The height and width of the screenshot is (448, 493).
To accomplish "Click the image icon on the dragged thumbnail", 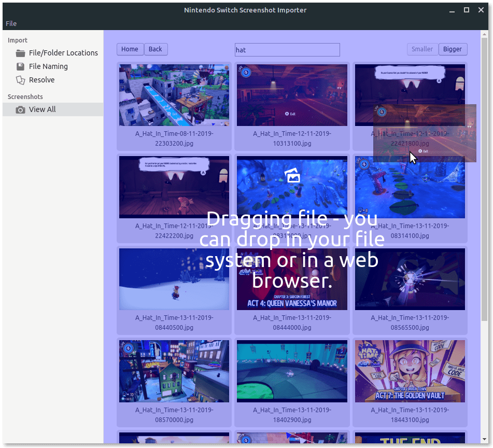I will (x=292, y=175).
